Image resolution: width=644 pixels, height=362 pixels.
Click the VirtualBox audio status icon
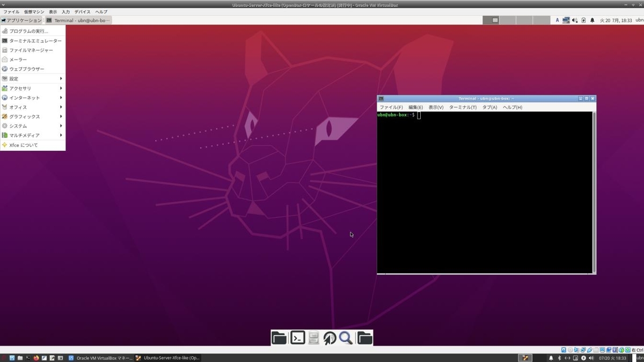(576, 350)
